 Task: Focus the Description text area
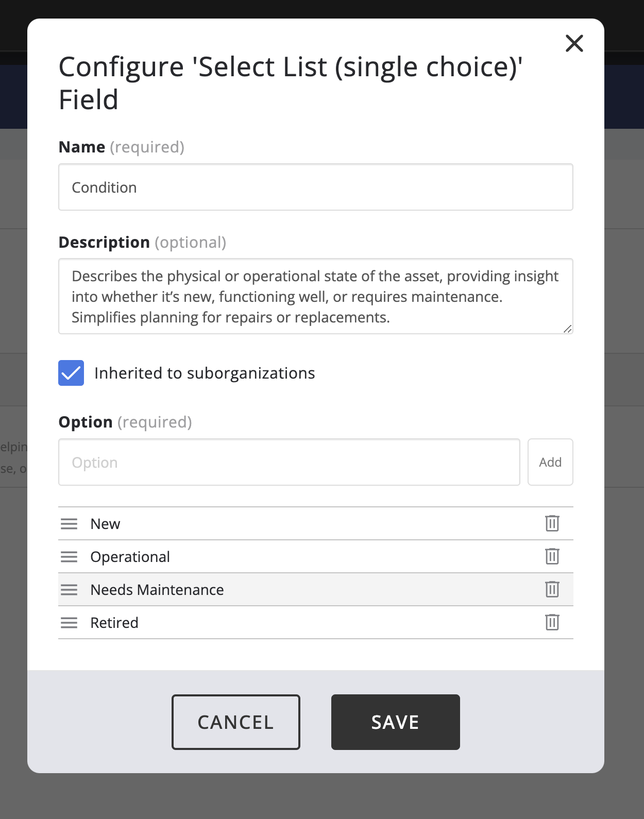click(x=315, y=296)
